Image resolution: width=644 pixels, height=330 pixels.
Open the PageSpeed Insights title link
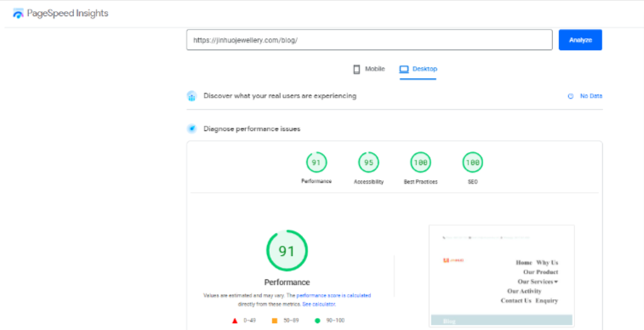click(x=67, y=14)
